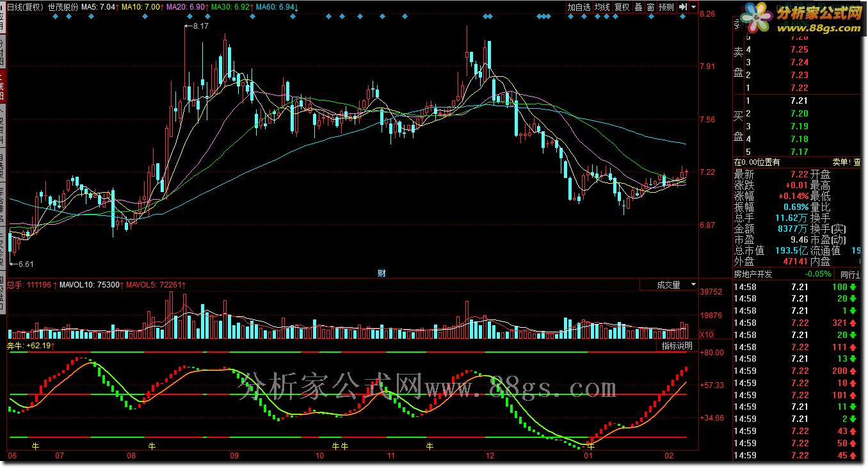The image size is (868, 468).
Task: Click the first blue diamond info marker
Action: pyautogui.click(x=55, y=17)
